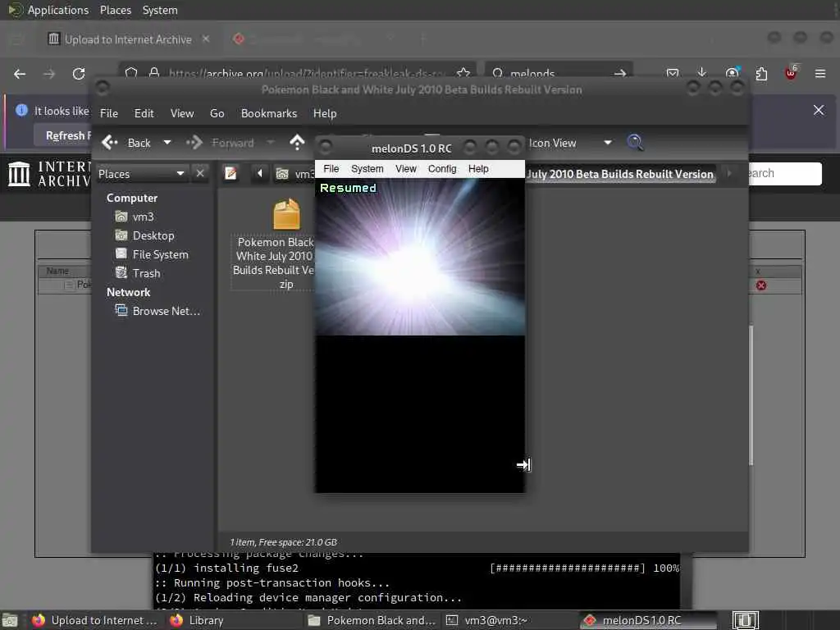Click the Internet Archive search field

click(x=783, y=174)
